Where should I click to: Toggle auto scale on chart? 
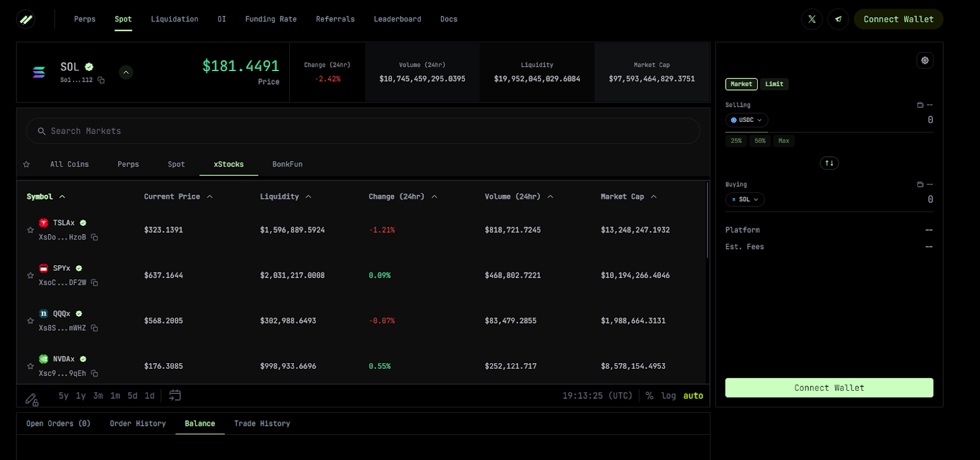click(693, 396)
